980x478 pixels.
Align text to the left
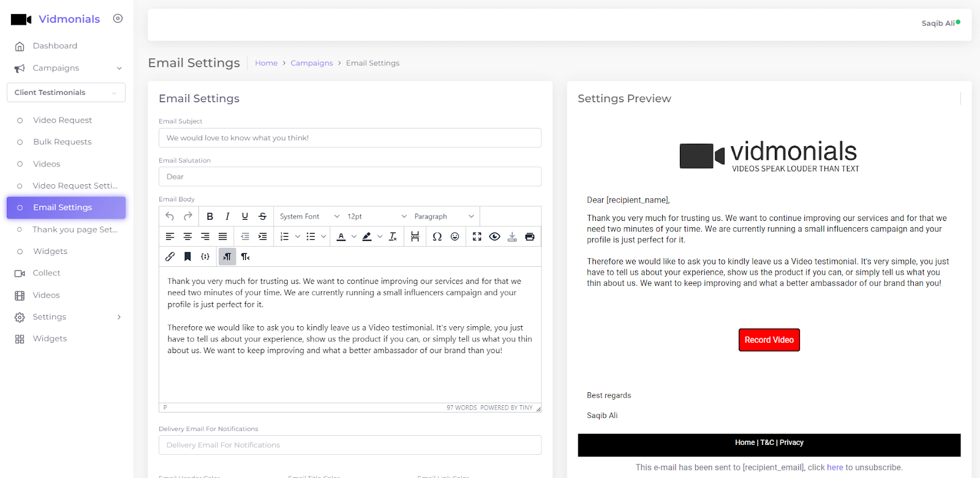(x=170, y=237)
